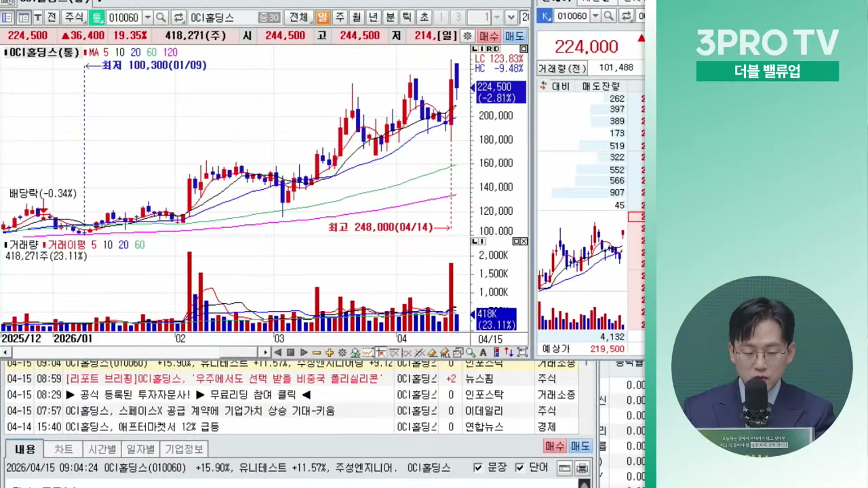Switch to the 기업정보 tab
868x488 pixels.
[184, 449]
